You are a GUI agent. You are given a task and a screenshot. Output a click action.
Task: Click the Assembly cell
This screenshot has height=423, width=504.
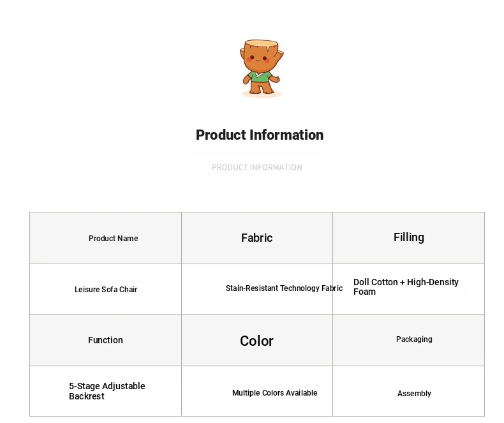[x=414, y=394]
